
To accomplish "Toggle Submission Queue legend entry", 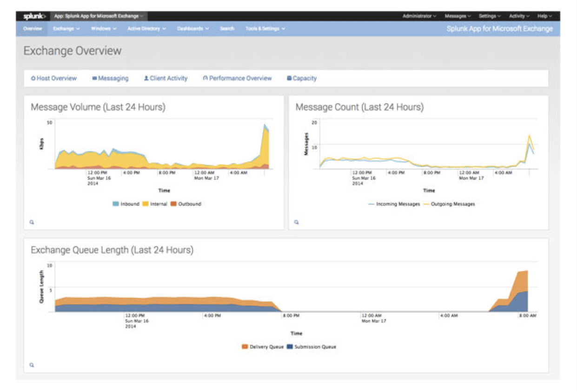I will pos(312,347).
